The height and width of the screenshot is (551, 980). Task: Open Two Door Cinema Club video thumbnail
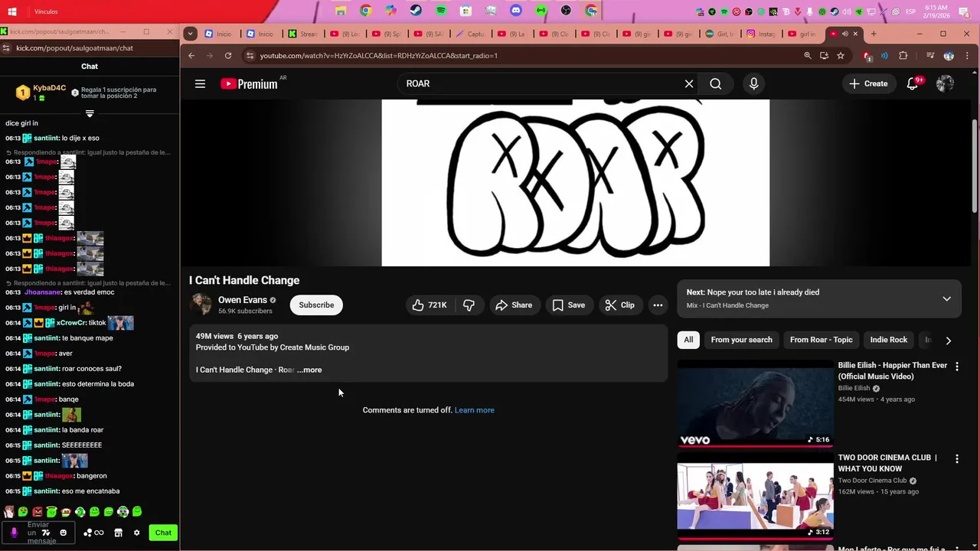coord(755,495)
